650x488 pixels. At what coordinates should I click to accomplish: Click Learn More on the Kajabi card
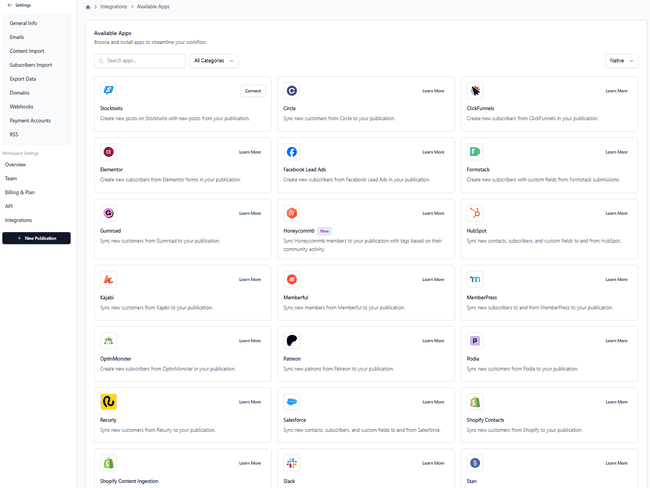point(250,279)
